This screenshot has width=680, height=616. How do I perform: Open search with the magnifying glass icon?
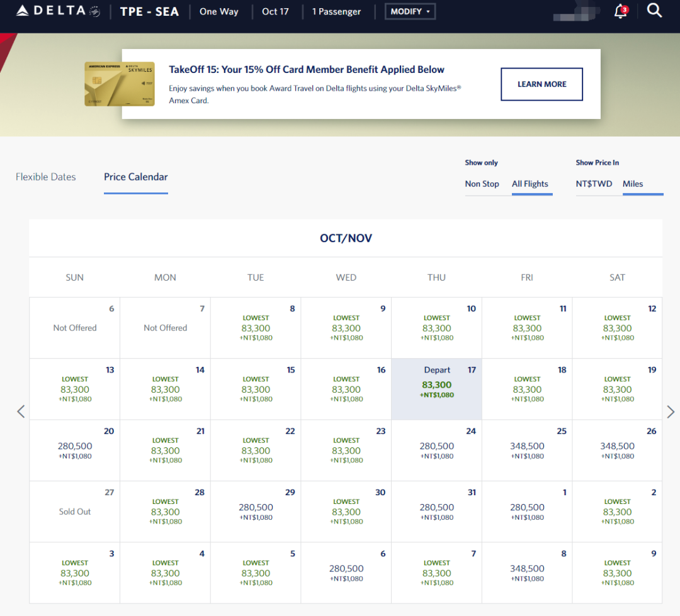[x=654, y=11]
